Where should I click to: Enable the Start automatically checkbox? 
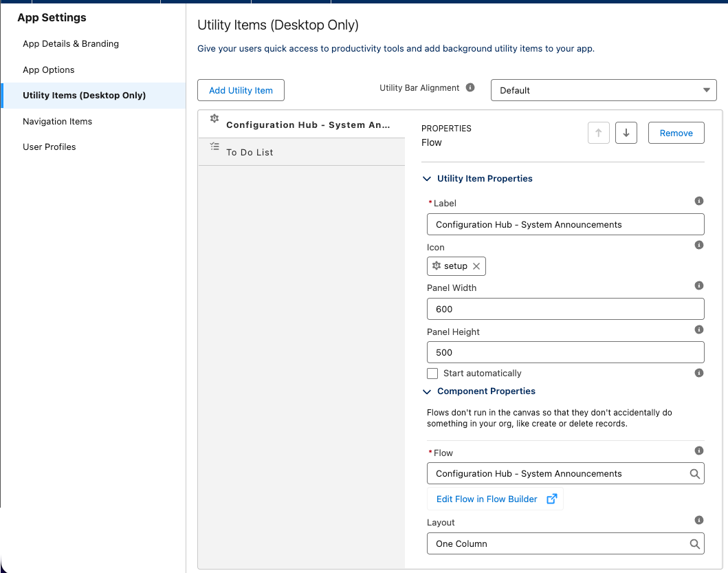pos(432,373)
